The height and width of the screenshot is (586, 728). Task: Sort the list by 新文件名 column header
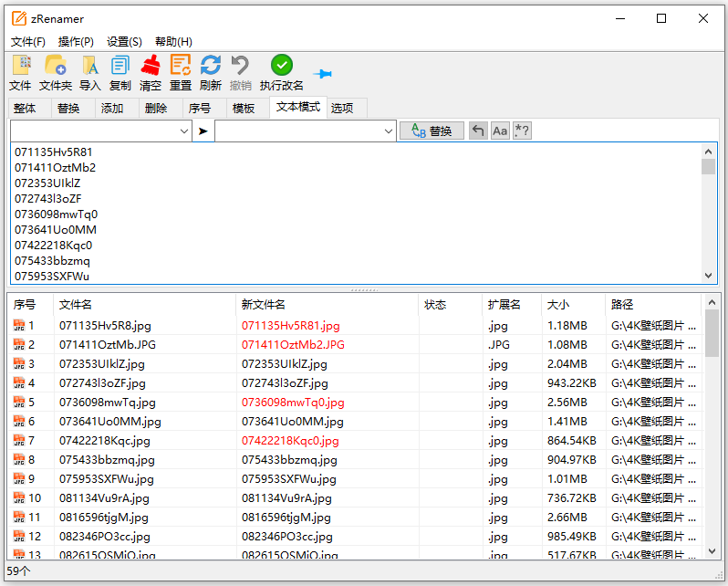[264, 304]
